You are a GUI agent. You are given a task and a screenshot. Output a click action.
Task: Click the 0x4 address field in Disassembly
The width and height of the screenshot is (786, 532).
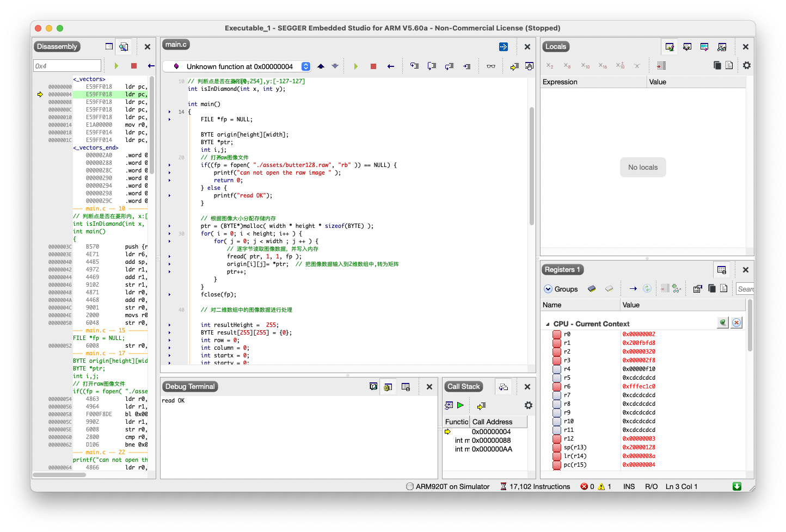coord(67,66)
